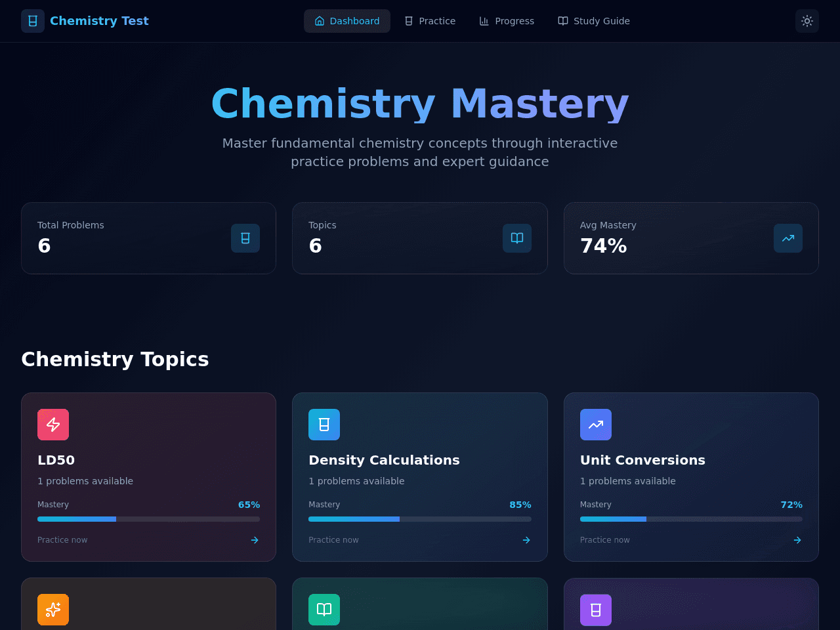Click the Total Problems label
Image resolution: width=840 pixels, height=630 pixels.
coord(70,225)
